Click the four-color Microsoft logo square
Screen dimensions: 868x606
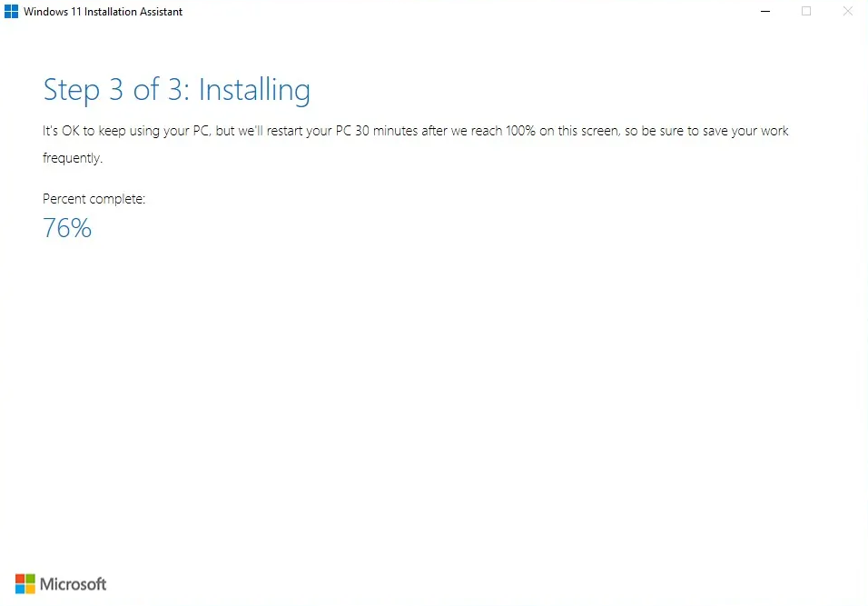coord(25,584)
